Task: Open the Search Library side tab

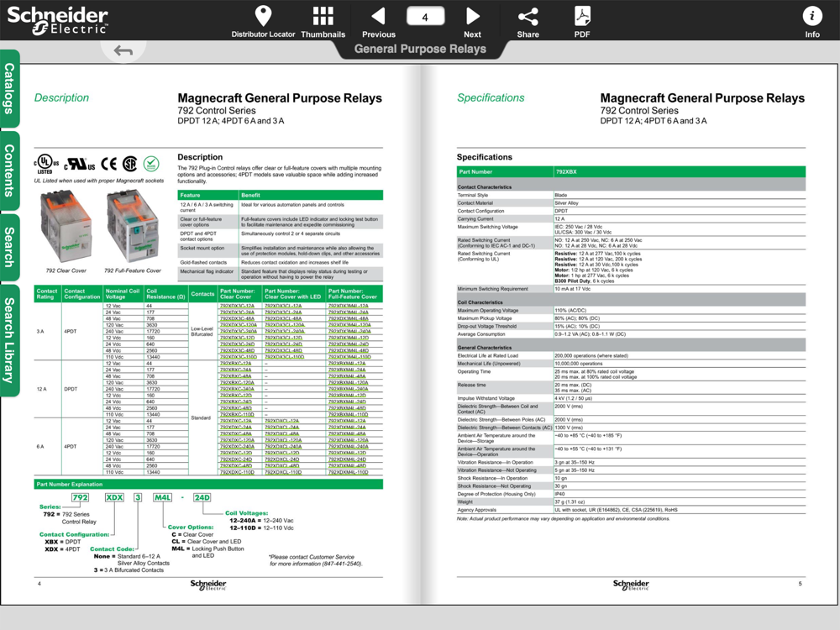Action: point(9,341)
